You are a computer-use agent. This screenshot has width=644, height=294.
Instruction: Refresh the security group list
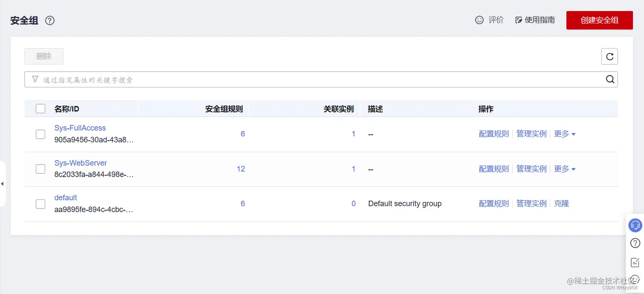[609, 56]
